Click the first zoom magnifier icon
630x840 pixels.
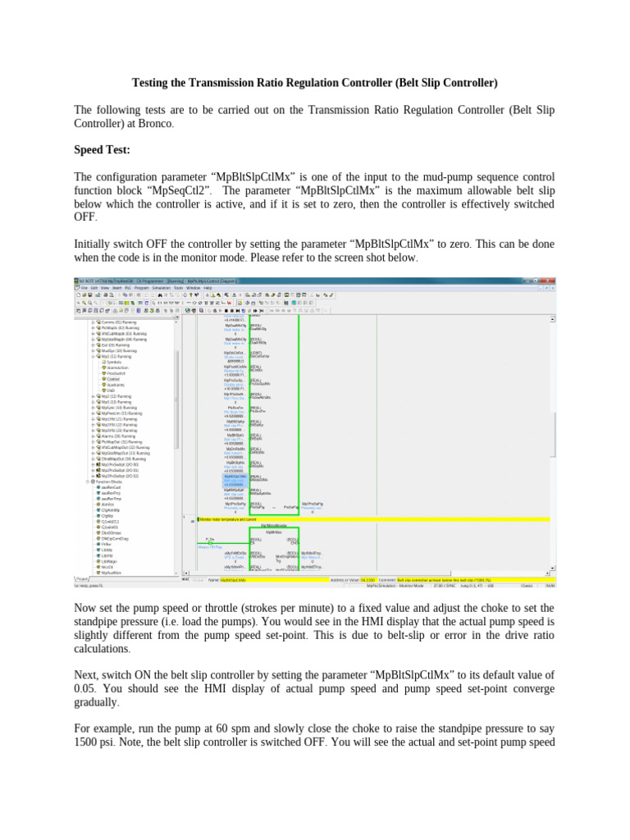click(x=78, y=303)
